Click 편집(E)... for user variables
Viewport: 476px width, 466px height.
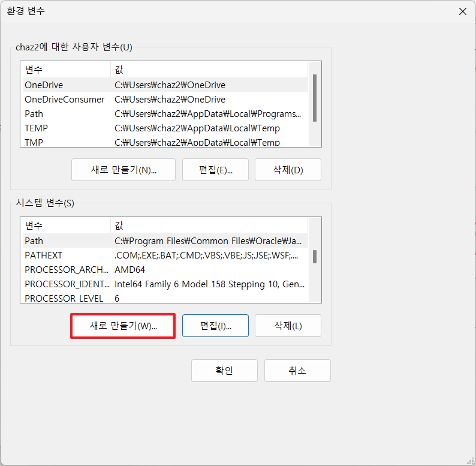(x=215, y=170)
